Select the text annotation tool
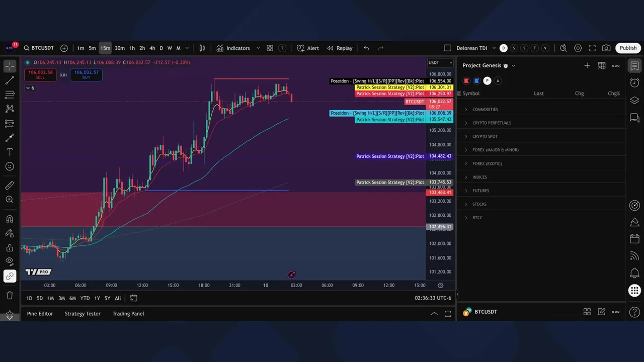The image size is (644, 362). pyautogui.click(x=10, y=152)
